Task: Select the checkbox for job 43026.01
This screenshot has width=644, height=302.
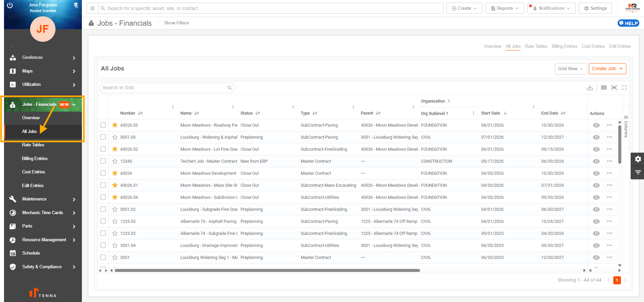Action: pos(103,185)
